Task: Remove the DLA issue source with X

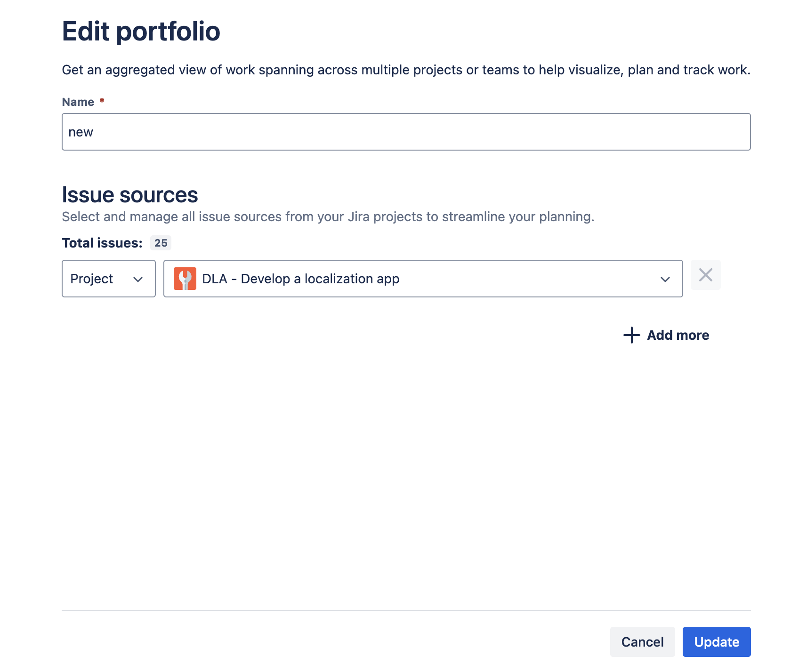Action: pyautogui.click(x=705, y=275)
